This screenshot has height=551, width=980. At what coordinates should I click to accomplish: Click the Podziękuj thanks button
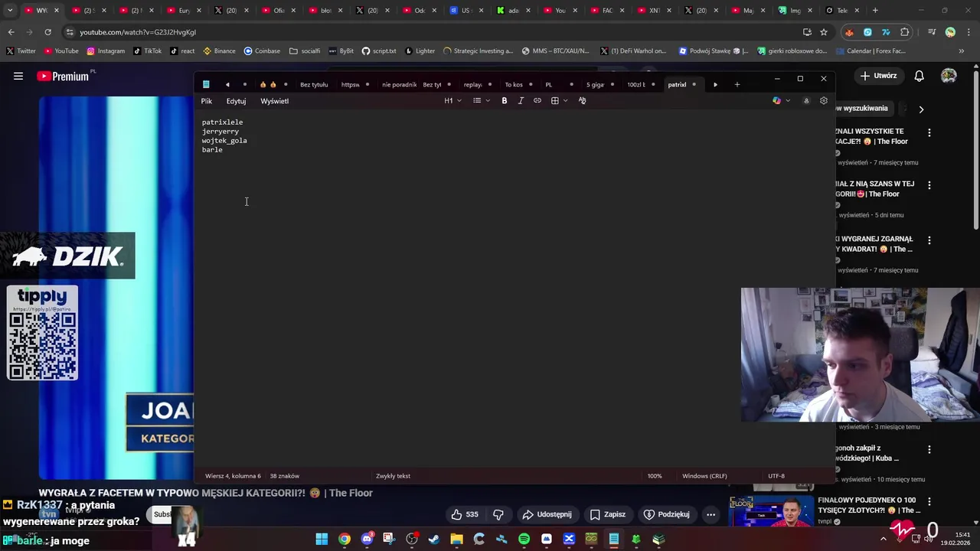667,514
